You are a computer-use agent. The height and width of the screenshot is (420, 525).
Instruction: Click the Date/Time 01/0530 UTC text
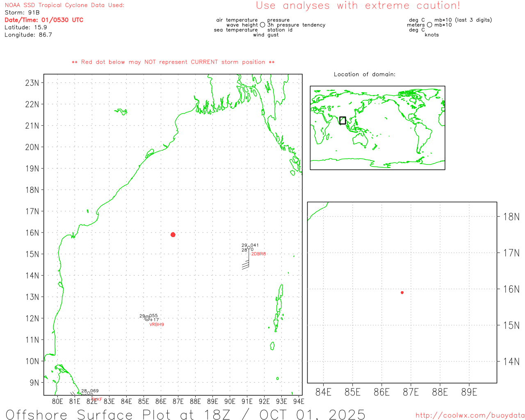pos(44,20)
